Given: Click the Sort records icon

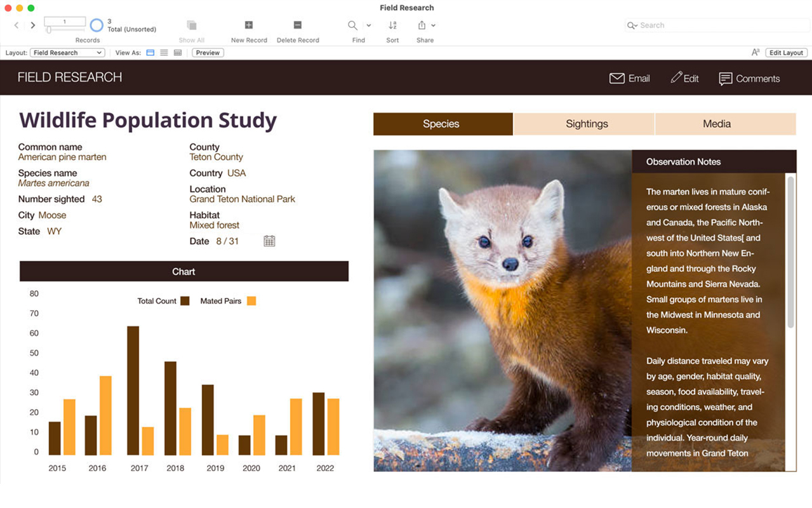Looking at the screenshot, I should point(392,25).
